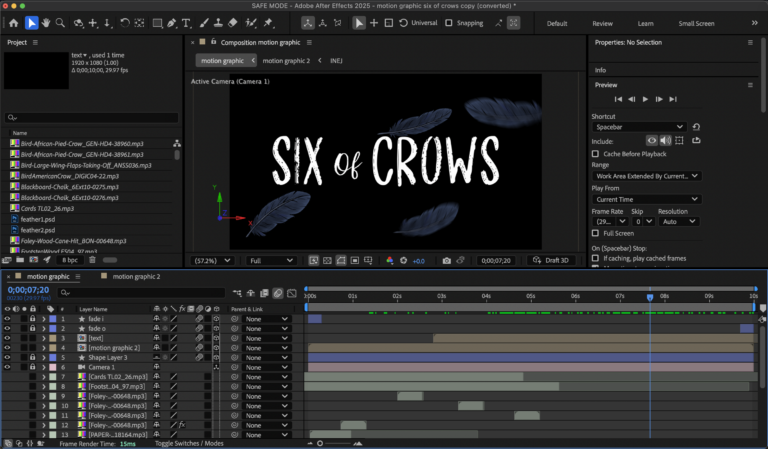Select the Rotation tool in toolbar

pos(125,23)
